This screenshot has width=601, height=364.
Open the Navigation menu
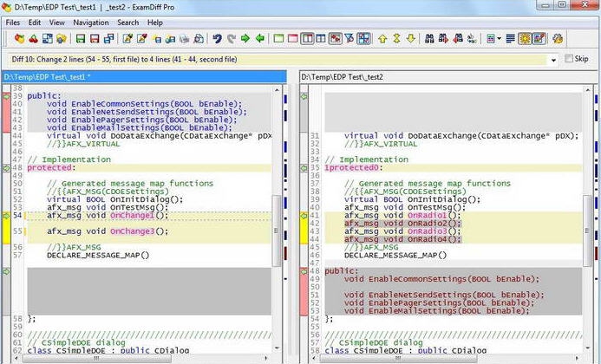coord(91,22)
